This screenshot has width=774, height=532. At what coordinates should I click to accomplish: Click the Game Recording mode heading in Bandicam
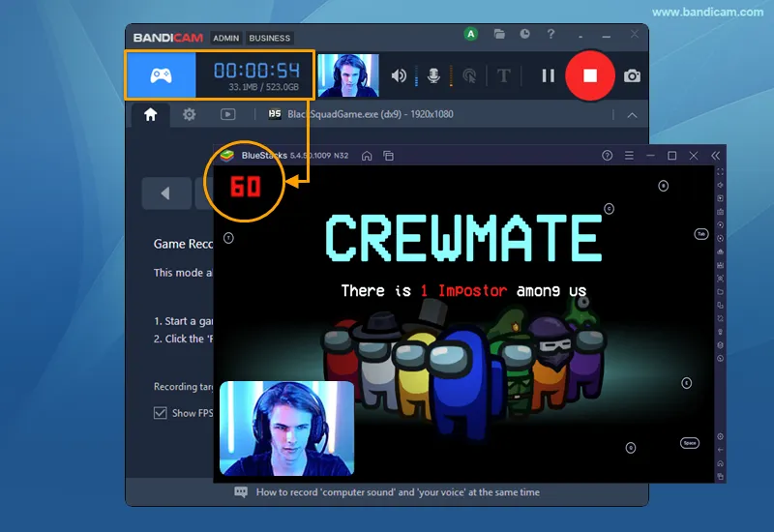[x=183, y=244]
